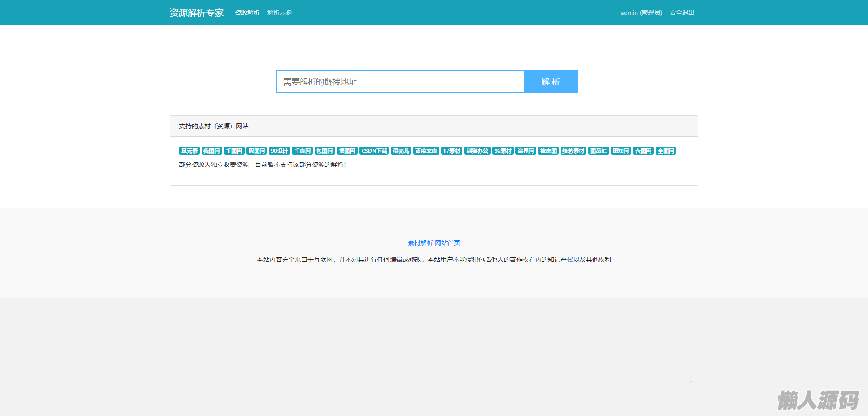The image size is (868, 416).
Task: Click the CSDN下载 tag
Action: 374,151
